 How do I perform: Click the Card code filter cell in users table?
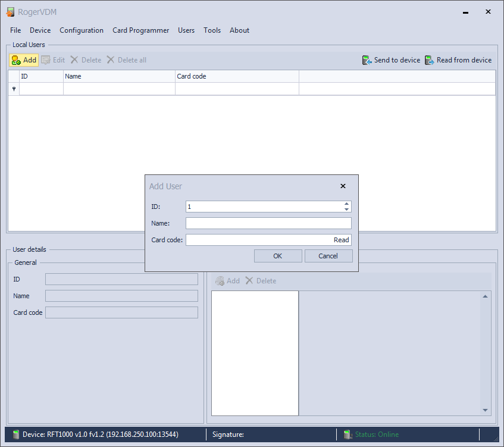237,89
